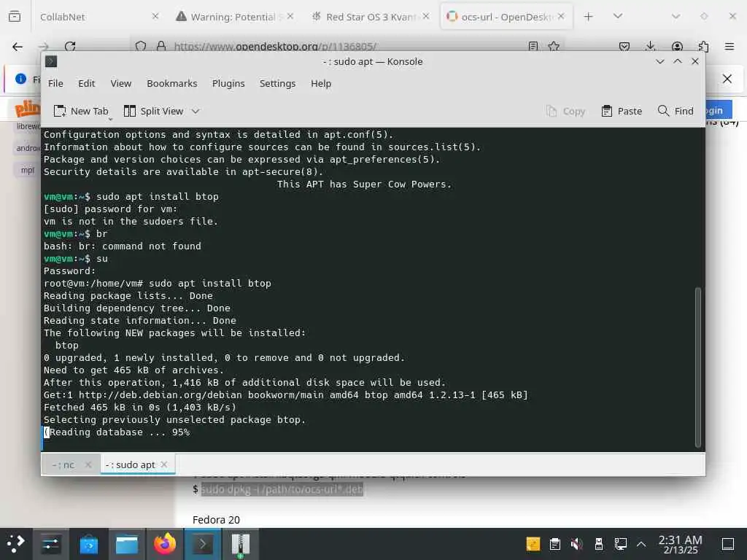747x560 pixels.
Task: Open the KDE application launcher
Action: tap(16, 544)
